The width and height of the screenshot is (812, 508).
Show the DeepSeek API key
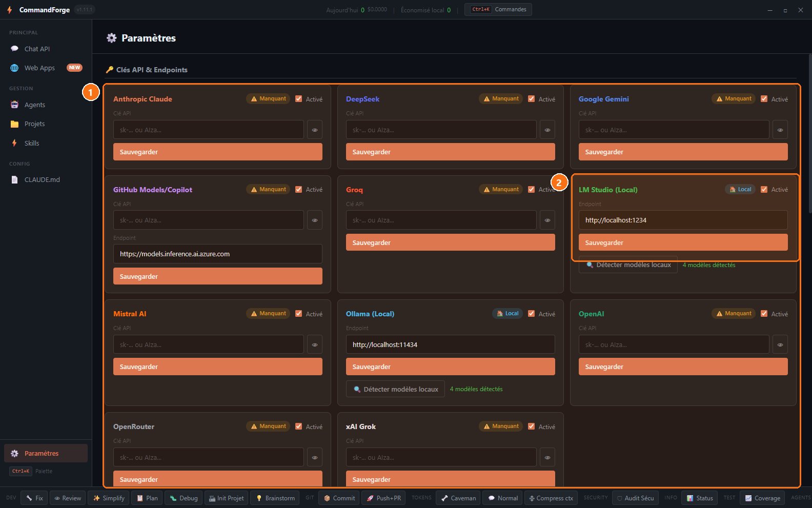coord(547,130)
